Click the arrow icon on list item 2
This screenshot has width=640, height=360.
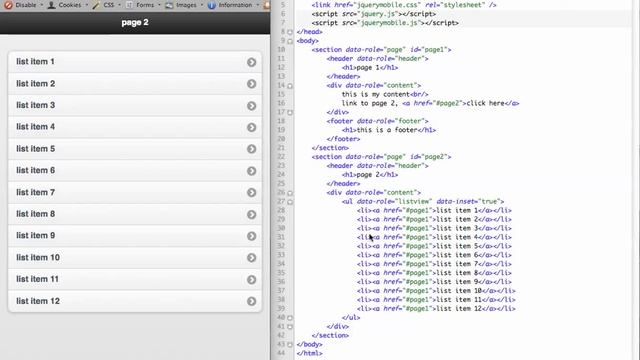251,84
